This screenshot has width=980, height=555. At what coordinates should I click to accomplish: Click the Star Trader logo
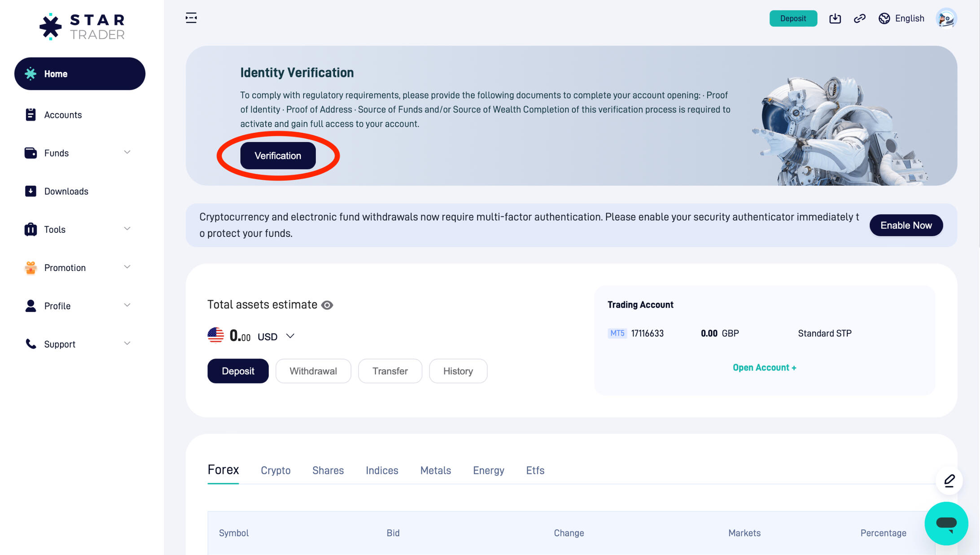[82, 26]
